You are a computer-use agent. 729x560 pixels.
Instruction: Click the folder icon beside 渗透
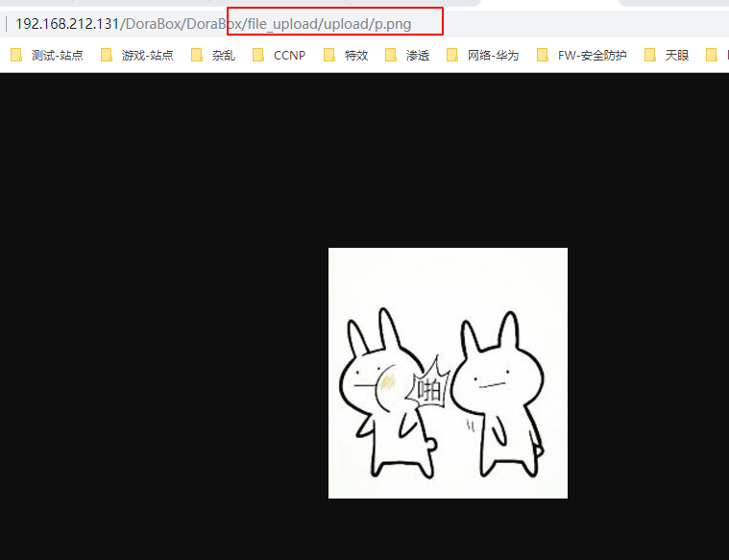[x=391, y=55]
